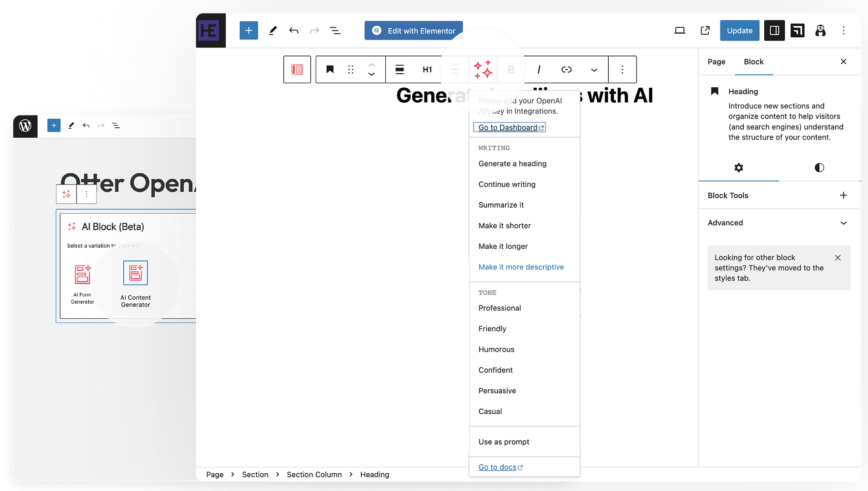The image size is (868, 491).
Task: Click the Undo arrow in front editor toolbar
Action: (x=293, y=30)
